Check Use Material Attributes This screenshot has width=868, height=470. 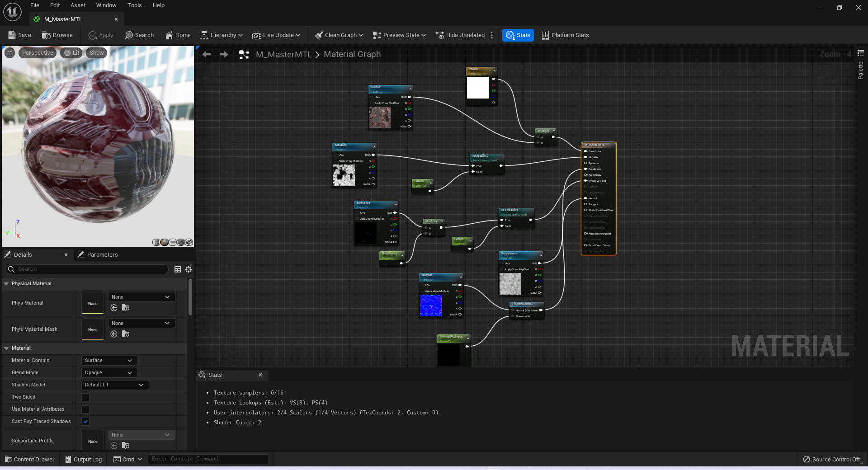coord(85,409)
